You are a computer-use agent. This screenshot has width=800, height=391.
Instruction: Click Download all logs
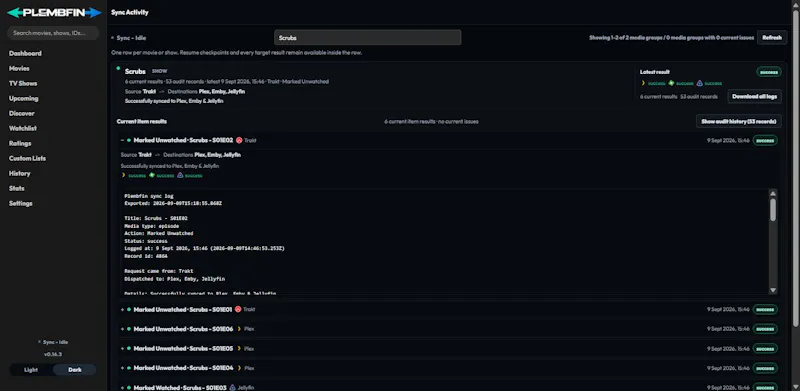755,96
